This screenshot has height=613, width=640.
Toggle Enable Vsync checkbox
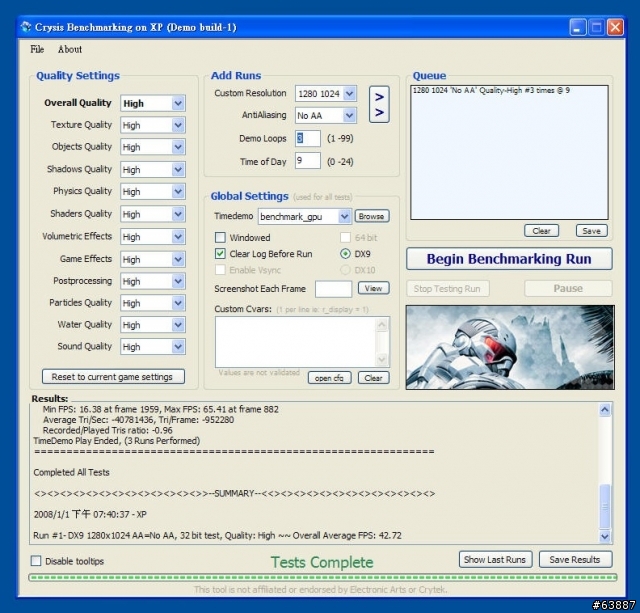click(x=220, y=270)
